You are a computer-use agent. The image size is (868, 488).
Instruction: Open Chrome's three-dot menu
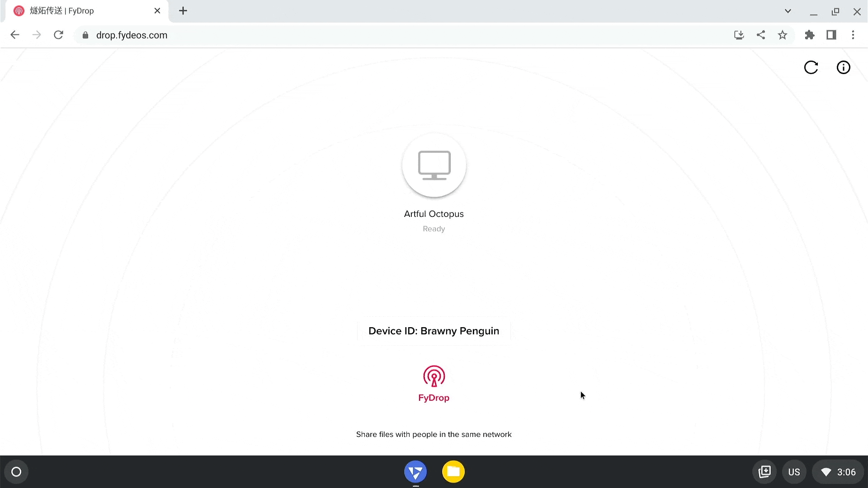click(x=854, y=35)
